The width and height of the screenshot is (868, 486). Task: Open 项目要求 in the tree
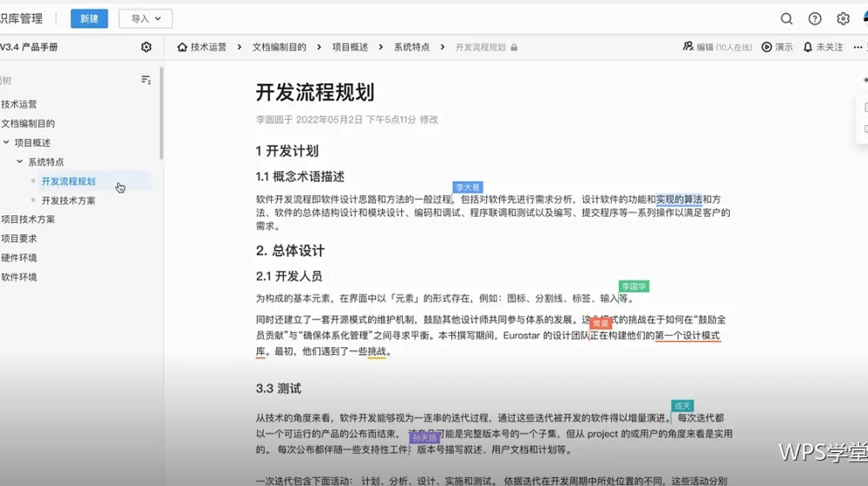(x=19, y=239)
